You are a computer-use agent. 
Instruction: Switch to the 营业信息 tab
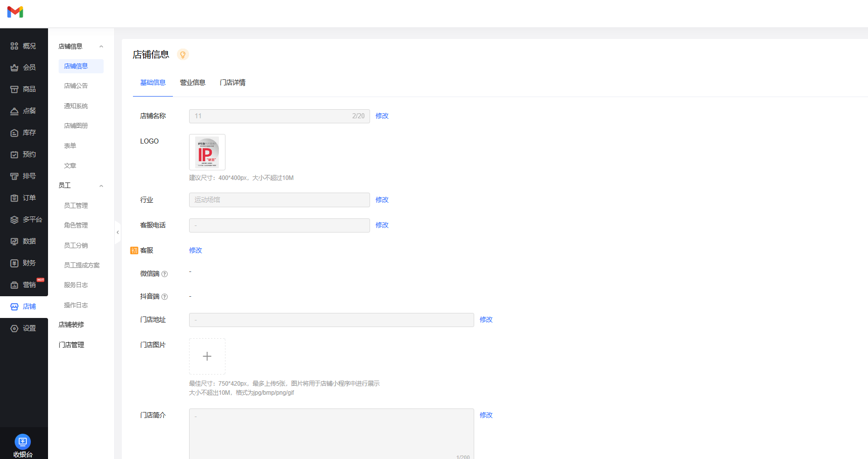click(x=193, y=83)
